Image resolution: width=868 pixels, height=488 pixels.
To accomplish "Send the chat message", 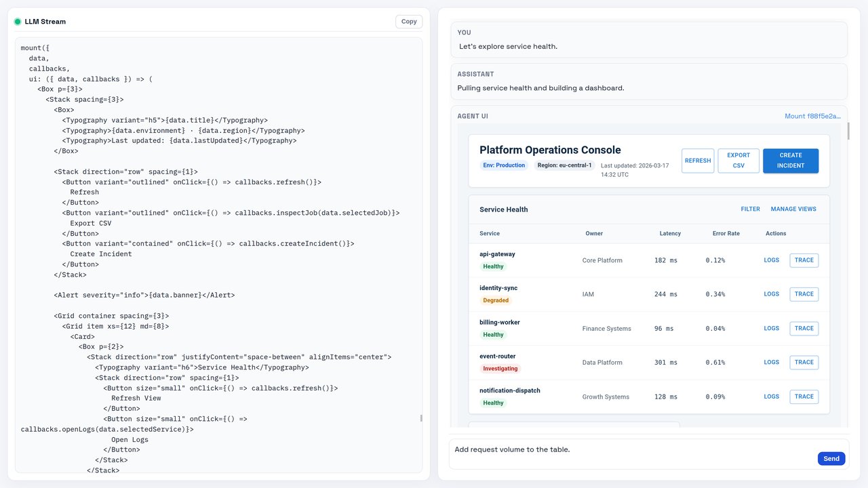I will (x=831, y=459).
